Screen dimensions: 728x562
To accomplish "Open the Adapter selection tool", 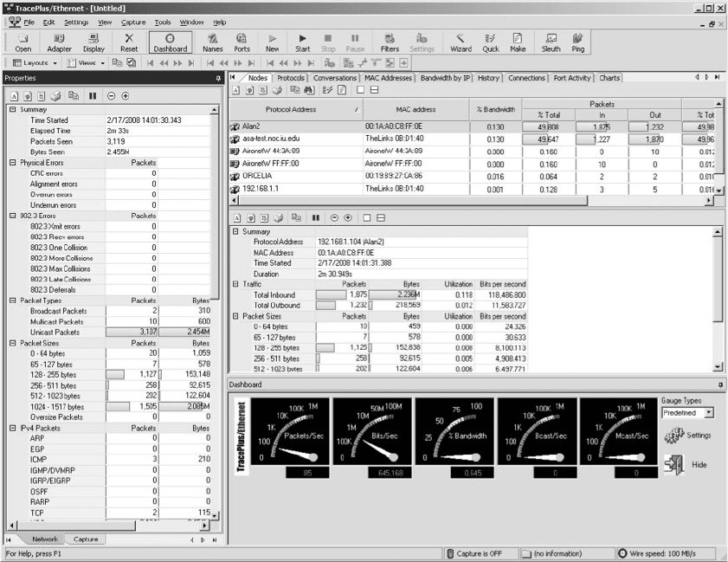I will click(59, 42).
